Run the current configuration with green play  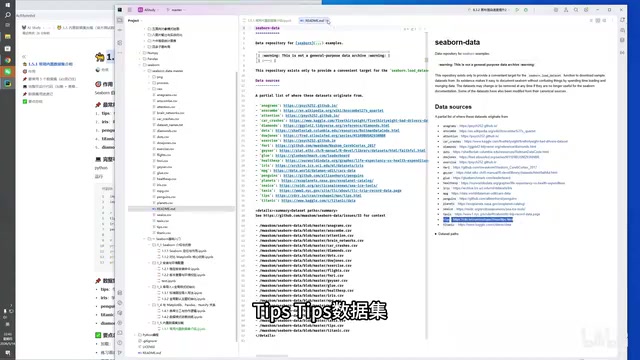click(517, 10)
